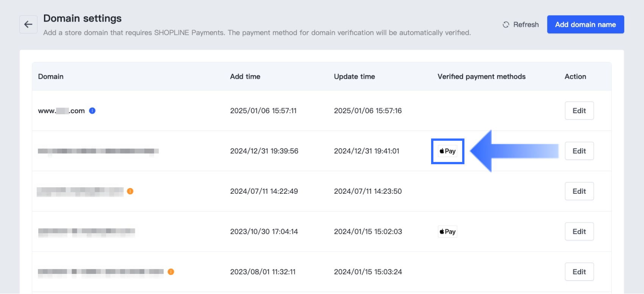Click the Domain column header
This screenshot has height=294, width=644.
(51, 76)
